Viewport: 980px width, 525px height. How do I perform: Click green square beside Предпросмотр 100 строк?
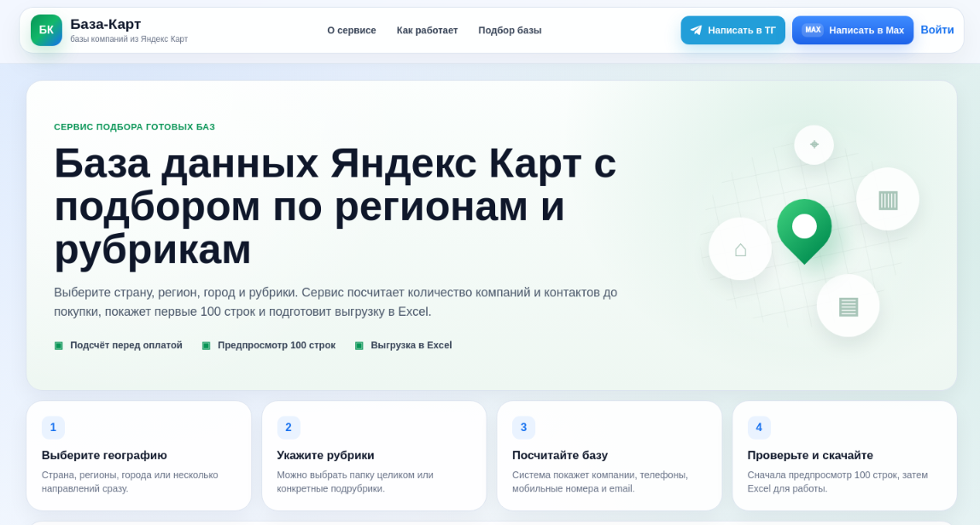pyautogui.click(x=207, y=346)
